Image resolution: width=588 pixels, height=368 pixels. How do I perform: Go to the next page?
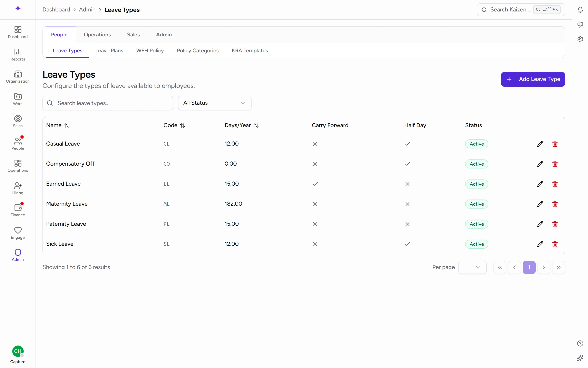pos(543,267)
